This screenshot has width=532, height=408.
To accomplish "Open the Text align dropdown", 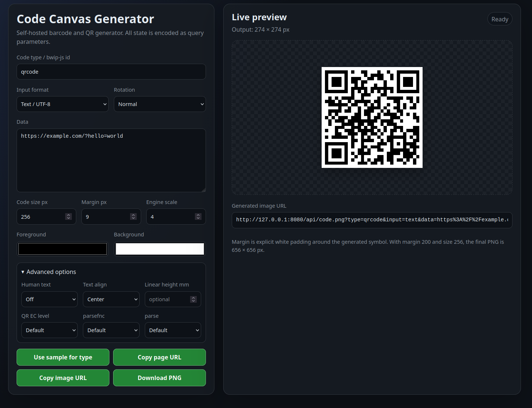I will [111, 299].
